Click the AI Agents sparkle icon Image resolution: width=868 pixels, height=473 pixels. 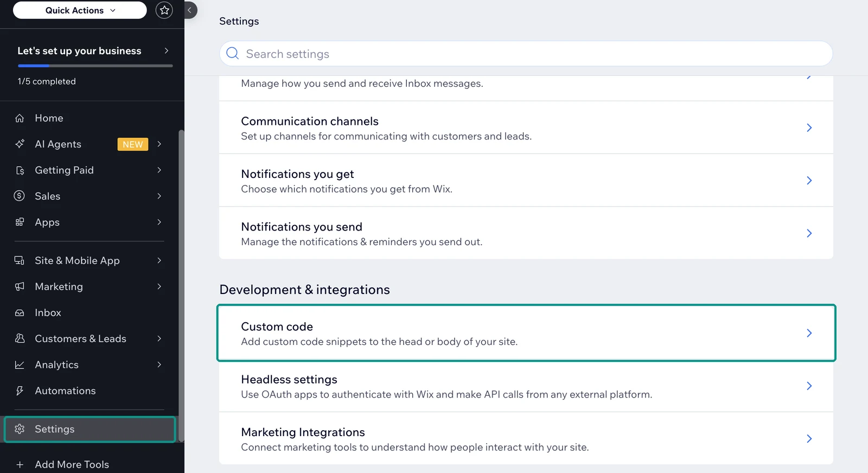point(20,144)
